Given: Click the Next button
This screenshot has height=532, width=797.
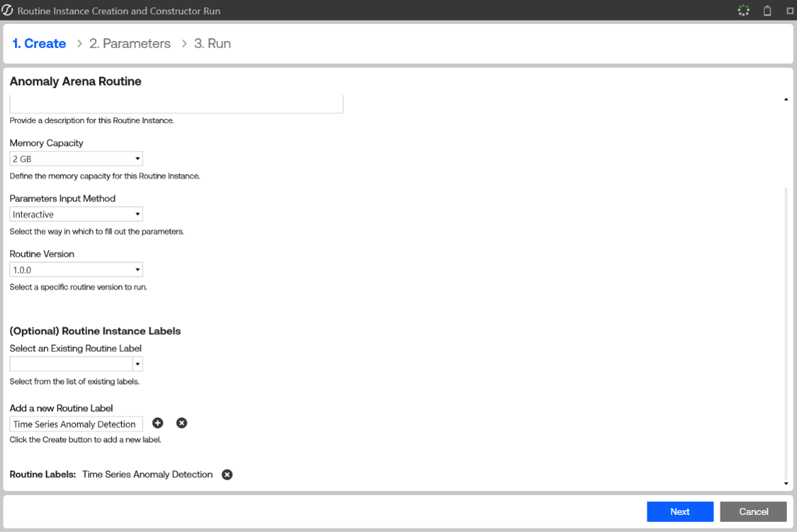Looking at the screenshot, I should click(x=680, y=512).
